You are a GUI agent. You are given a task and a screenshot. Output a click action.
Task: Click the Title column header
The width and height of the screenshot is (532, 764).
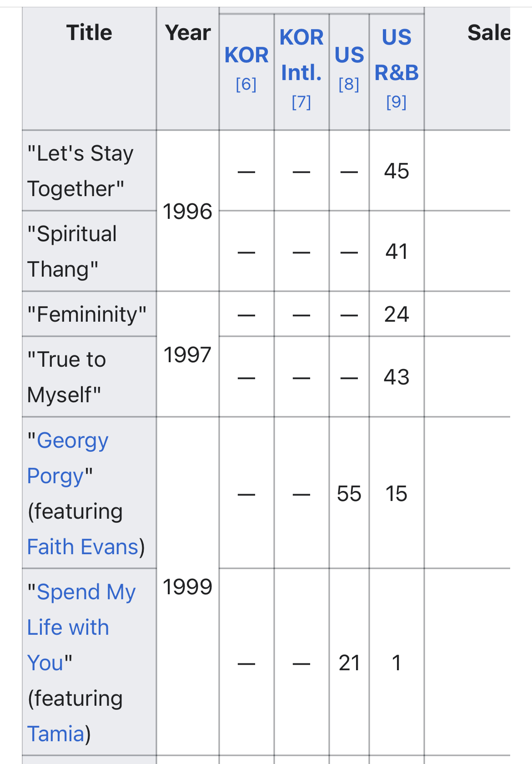point(89,33)
